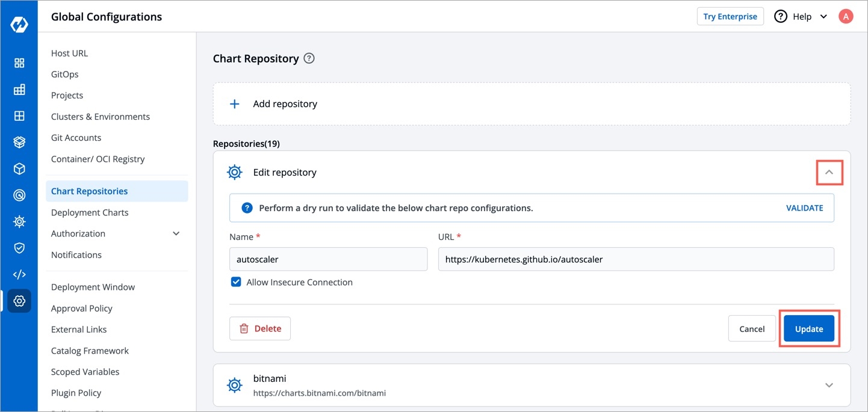Open the code brackets icon in sidebar

[x=19, y=274]
